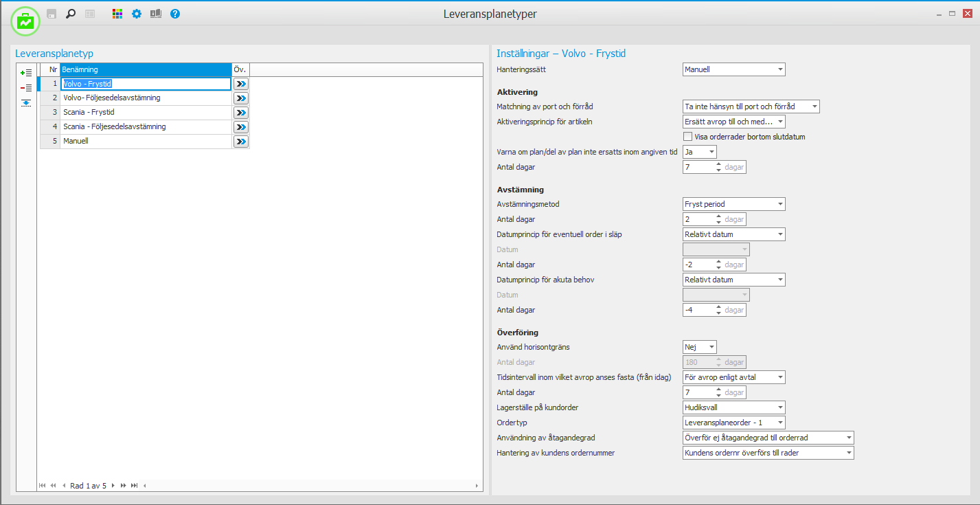Image resolution: width=980 pixels, height=505 pixels.
Task: Open settings with the blue gear icon
Action: point(137,14)
